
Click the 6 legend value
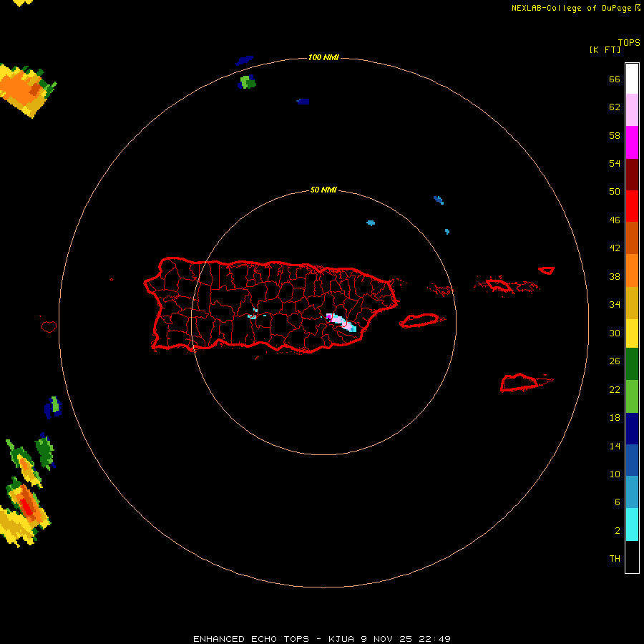pos(617,502)
